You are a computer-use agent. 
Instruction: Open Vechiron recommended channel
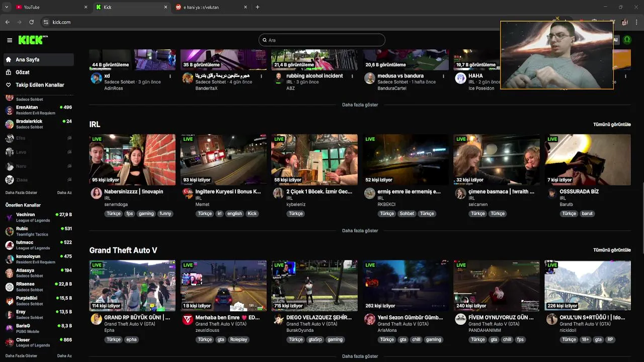38,217
